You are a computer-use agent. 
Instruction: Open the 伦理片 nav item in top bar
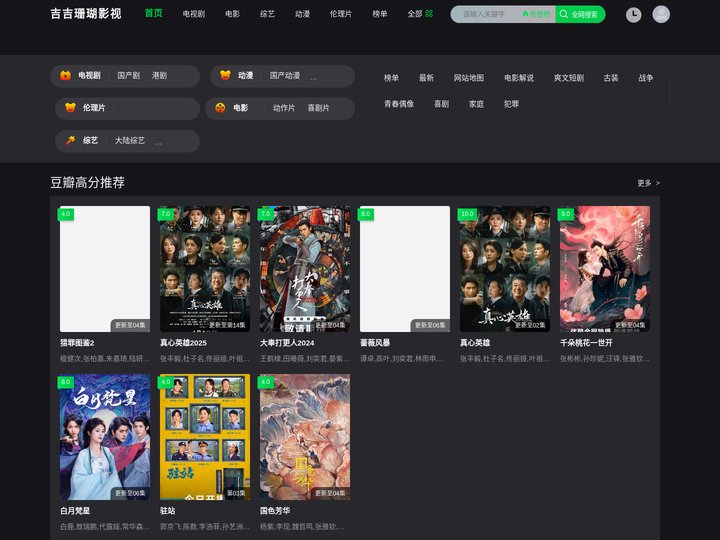pyautogui.click(x=341, y=14)
